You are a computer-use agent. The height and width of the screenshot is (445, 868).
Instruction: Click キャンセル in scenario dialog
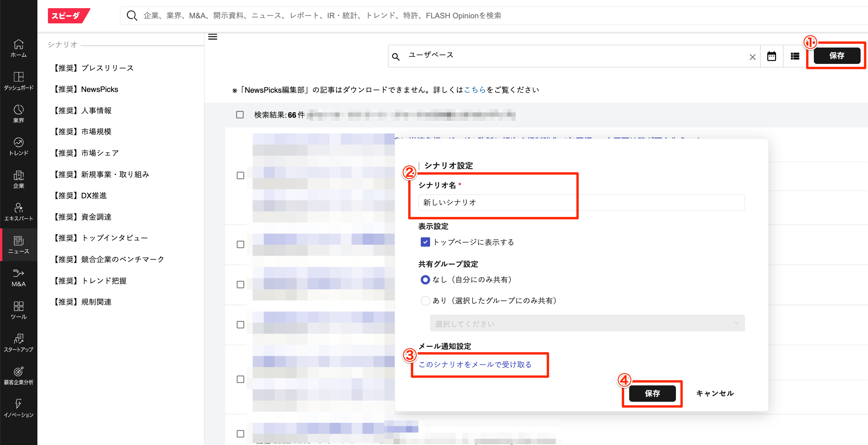[x=715, y=394]
